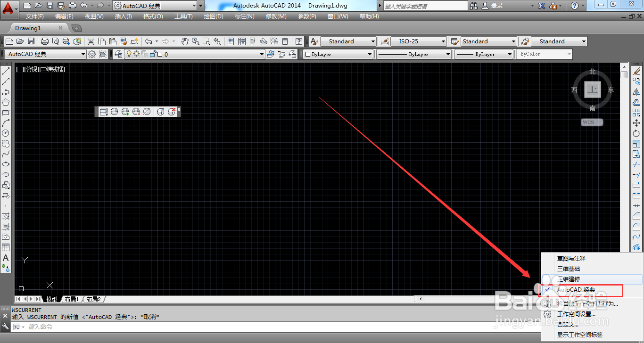Screen dimensions: 644x343
Task: Open the layer list dropdown
Action: coord(262,54)
